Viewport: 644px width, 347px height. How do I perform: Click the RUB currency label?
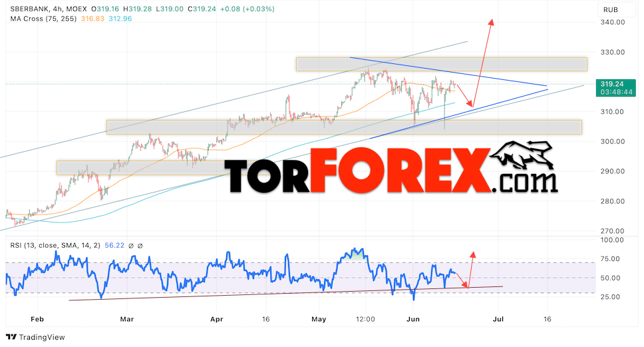click(x=610, y=10)
